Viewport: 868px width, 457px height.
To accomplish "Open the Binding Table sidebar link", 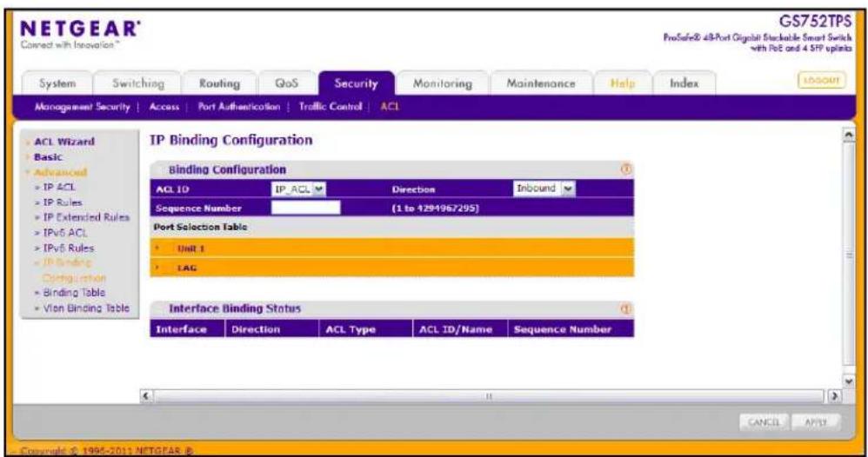I will [x=74, y=293].
